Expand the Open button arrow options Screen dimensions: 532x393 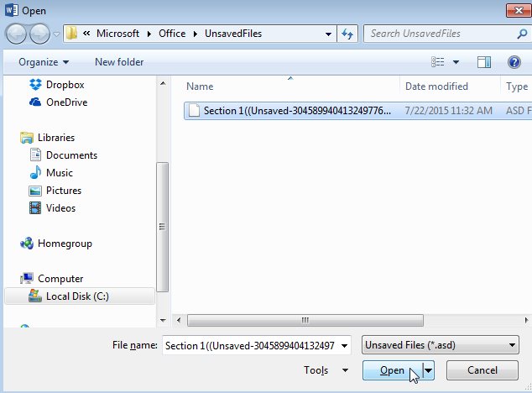[x=428, y=370]
